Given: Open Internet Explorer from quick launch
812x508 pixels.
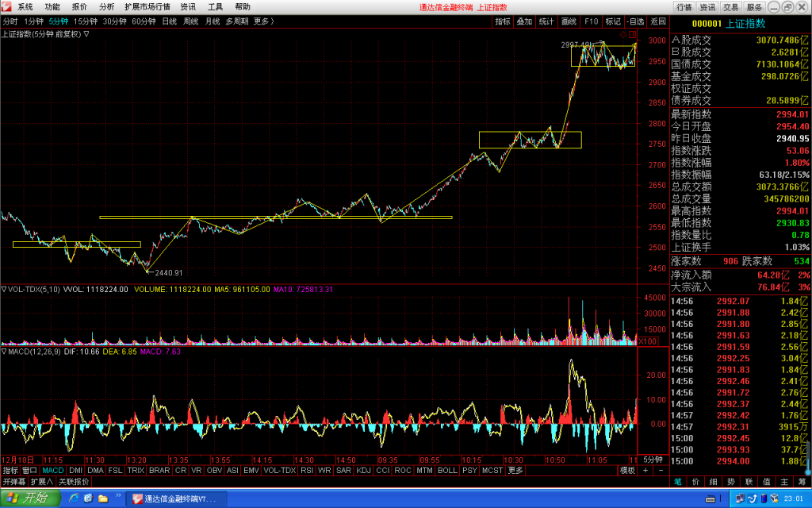Looking at the screenshot, I should click(x=74, y=498).
